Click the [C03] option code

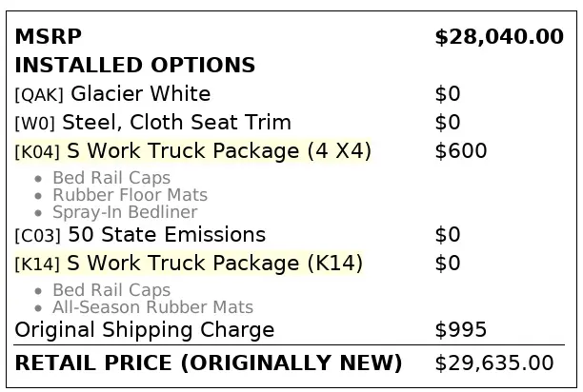point(38,236)
